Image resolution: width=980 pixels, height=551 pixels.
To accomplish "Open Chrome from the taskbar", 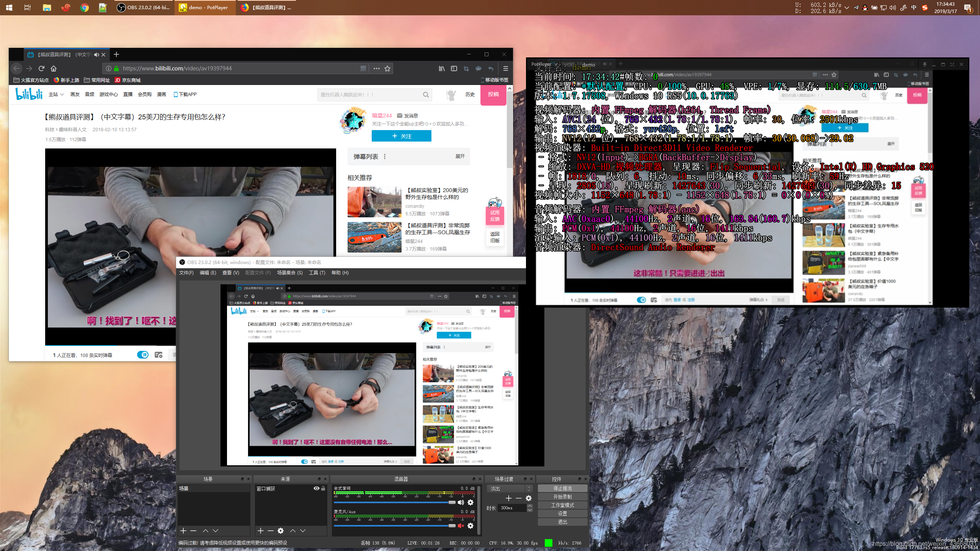I will click(84, 7).
